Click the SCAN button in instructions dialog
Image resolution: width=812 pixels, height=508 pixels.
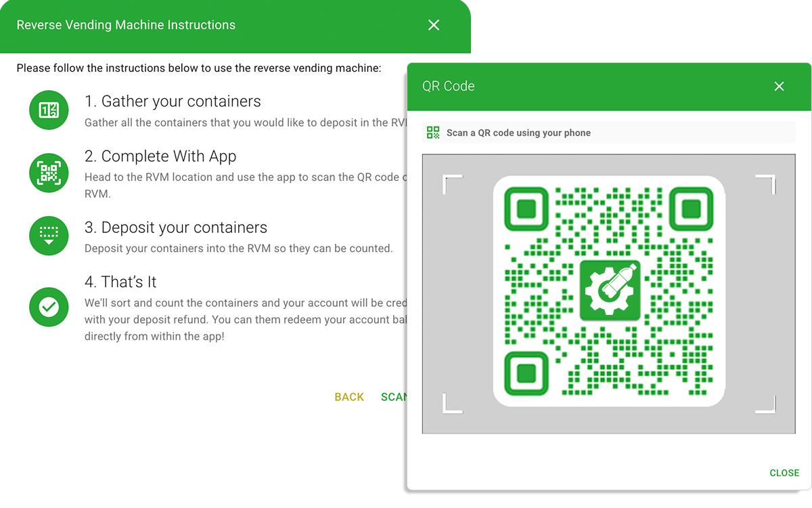click(394, 397)
